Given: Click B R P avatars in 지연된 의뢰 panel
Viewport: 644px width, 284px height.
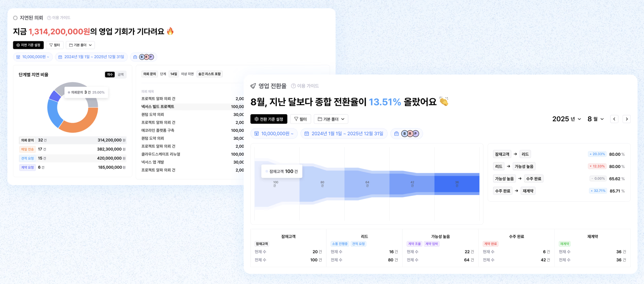Looking at the screenshot, I should (x=146, y=57).
